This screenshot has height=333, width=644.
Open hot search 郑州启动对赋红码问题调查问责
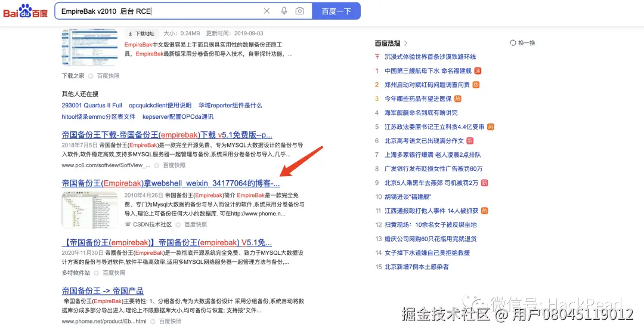427,85
